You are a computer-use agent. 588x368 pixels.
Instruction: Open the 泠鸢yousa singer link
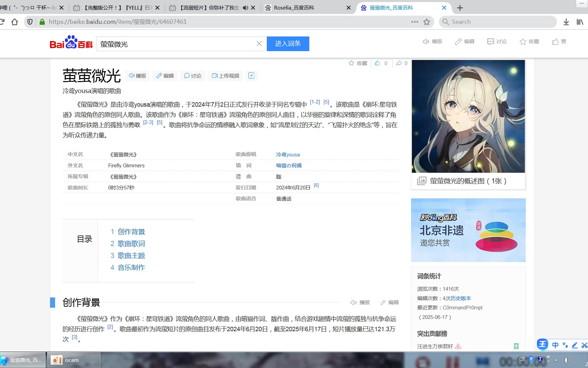(x=288, y=155)
